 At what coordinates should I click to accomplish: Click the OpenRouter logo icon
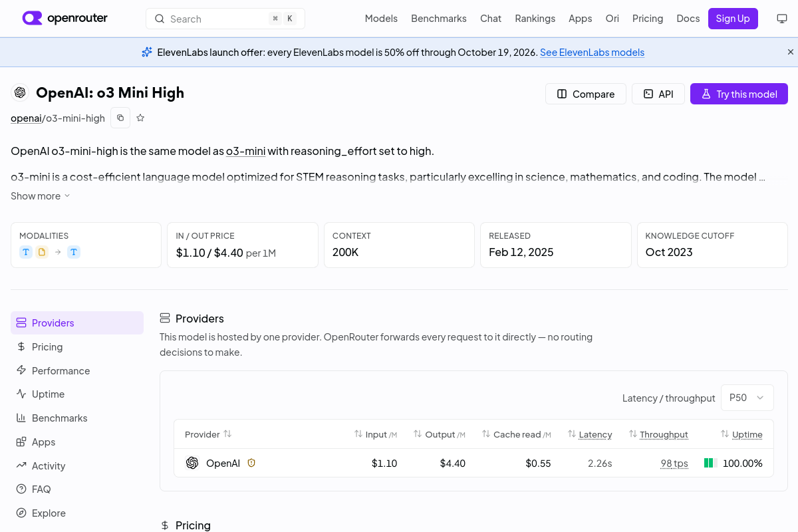pyautogui.click(x=32, y=18)
